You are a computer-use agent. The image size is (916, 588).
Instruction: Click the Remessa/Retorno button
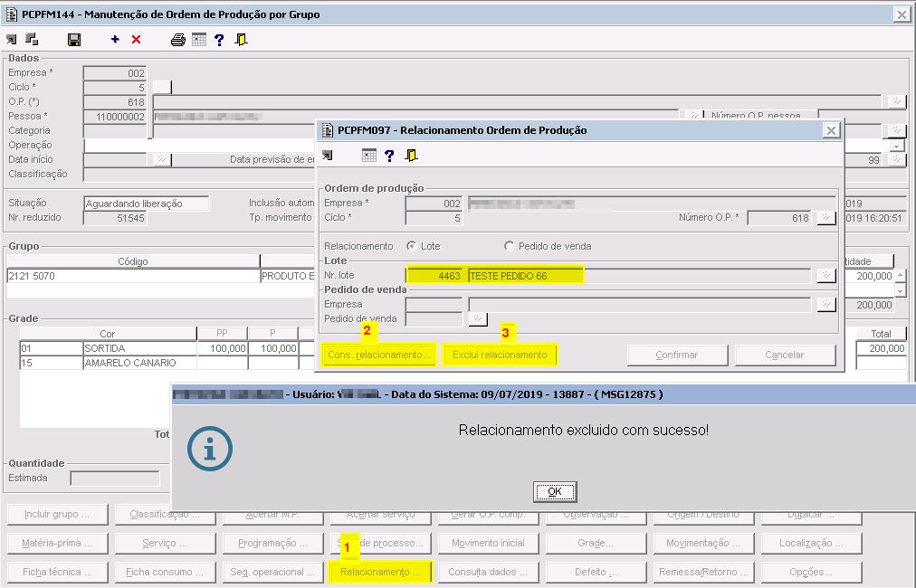[703, 572]
